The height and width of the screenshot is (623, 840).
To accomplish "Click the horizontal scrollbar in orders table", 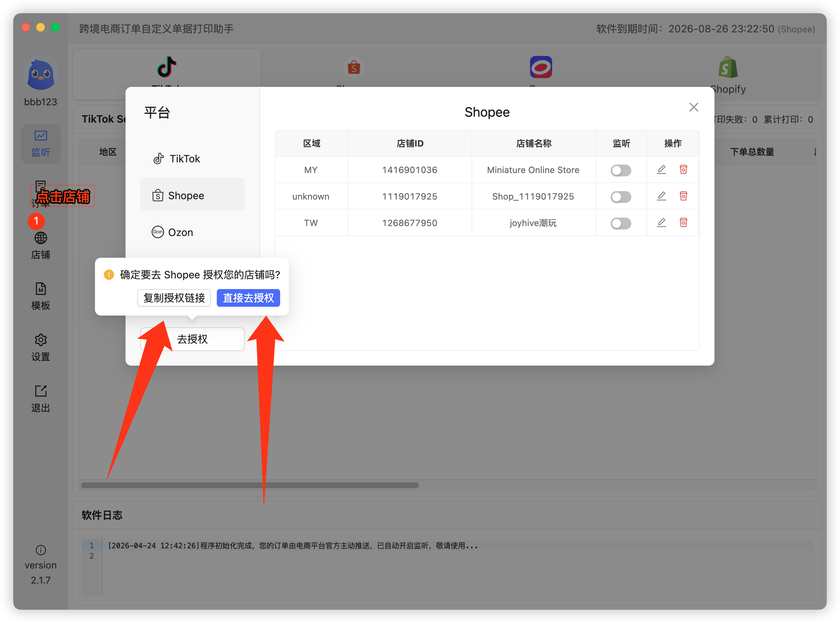I will [x=250, y=485].
